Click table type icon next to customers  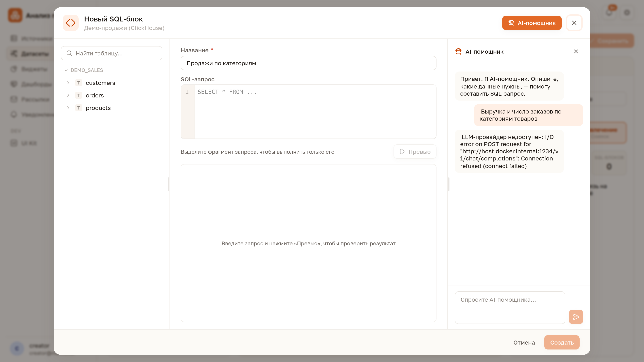[x=79, y=83]
